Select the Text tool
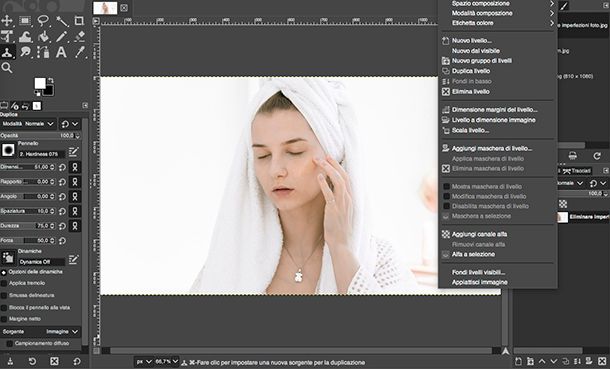Image resolution: width=610 pixels, height=369 pixels. pos(61,52)
